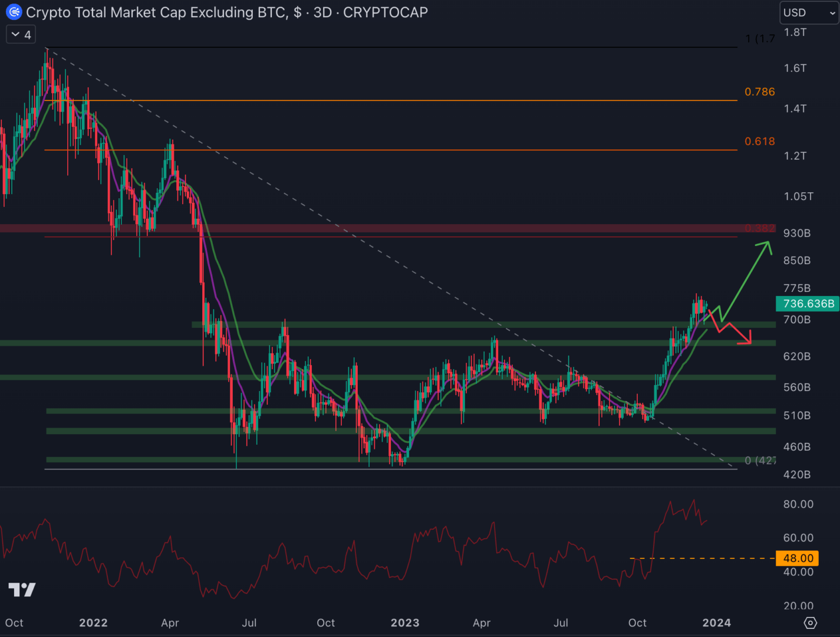Click the 48.00 RSI level label
Viewport: 840px width, 637px height.
tap(798, 558)
